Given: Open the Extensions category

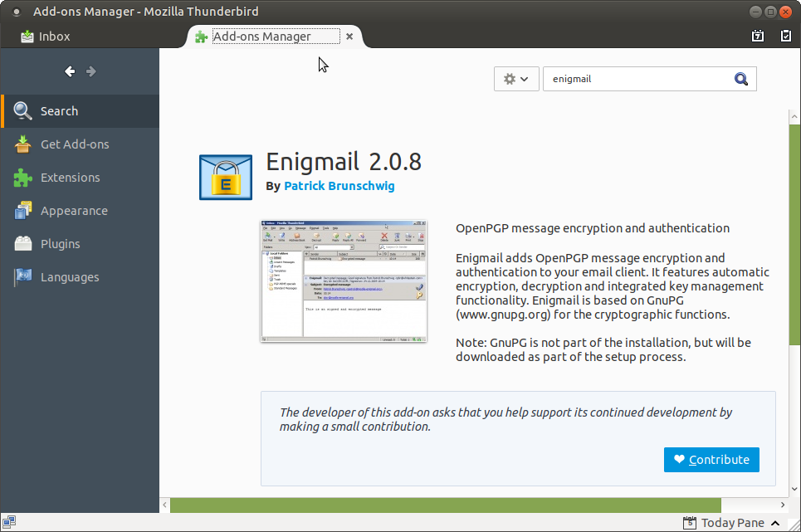Looking at the screenshot, I should tap(81, 178).
